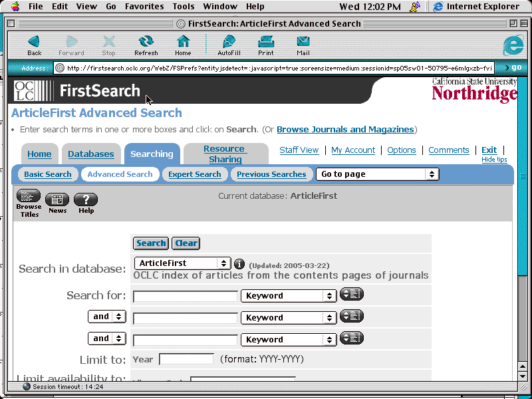Screen dimensions: 532x399
Task: Open browse index icon beside second Keyword dropdown
Action: click(x=352, y=317)
